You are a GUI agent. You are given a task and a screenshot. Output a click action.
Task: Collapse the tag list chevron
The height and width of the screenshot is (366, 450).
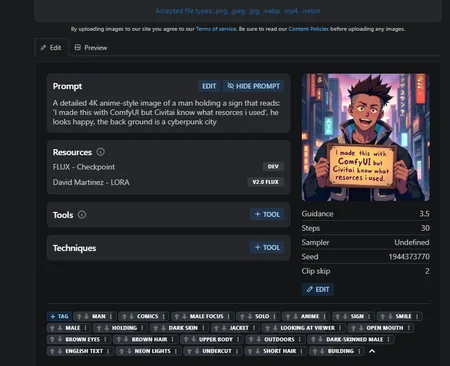click(x=372, y=351)
